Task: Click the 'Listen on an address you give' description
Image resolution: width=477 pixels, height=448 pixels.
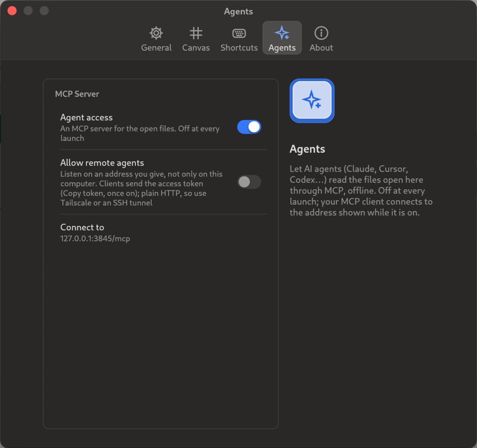Action: point(141,188)
